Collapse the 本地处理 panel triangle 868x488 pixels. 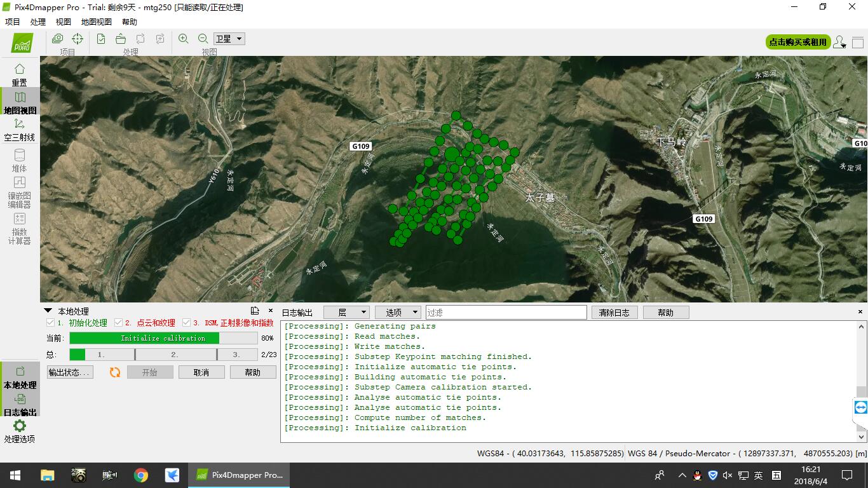pyautogui.click(x=48, y=311)
